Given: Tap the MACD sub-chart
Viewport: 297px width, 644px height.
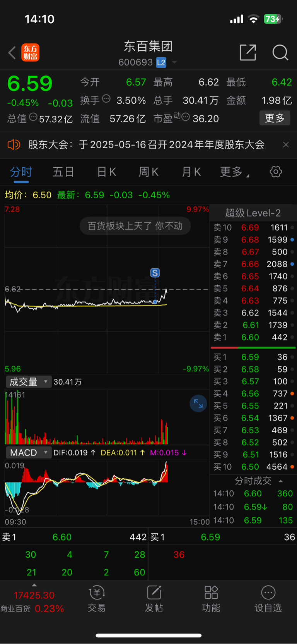Looking at the screenshot, I should [107, 488].
